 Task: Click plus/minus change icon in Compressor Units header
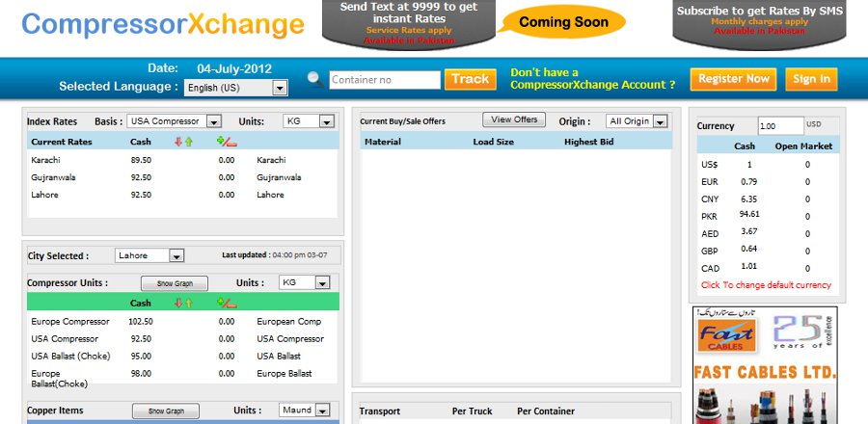(x=227, y=303)
